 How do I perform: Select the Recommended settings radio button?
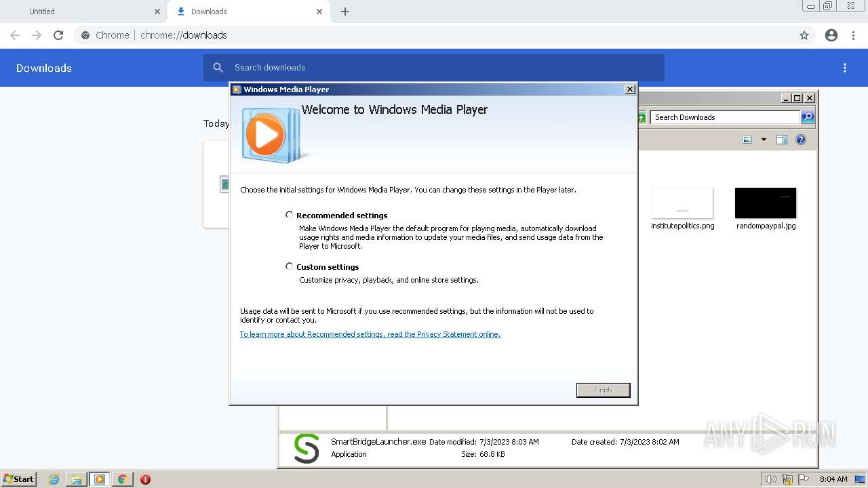tap(290, 215)
